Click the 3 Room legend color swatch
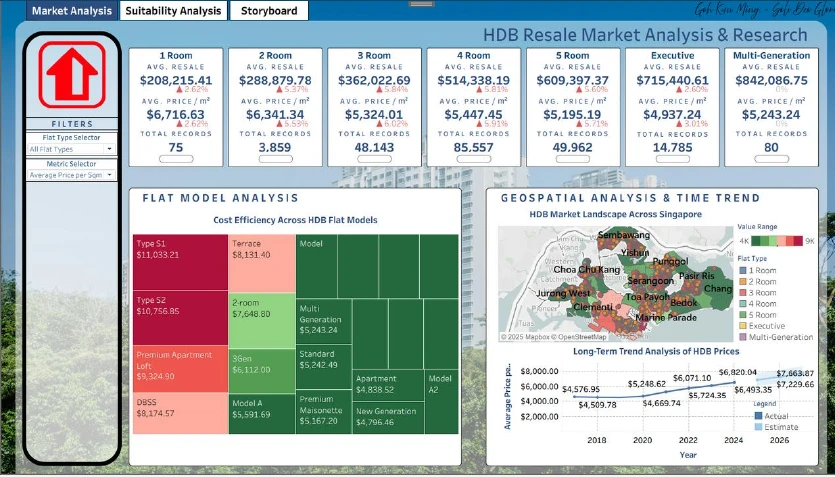Image resolution: width=835 pixels, height=477 pixels. pyautogui.click(x=743, y=293)
